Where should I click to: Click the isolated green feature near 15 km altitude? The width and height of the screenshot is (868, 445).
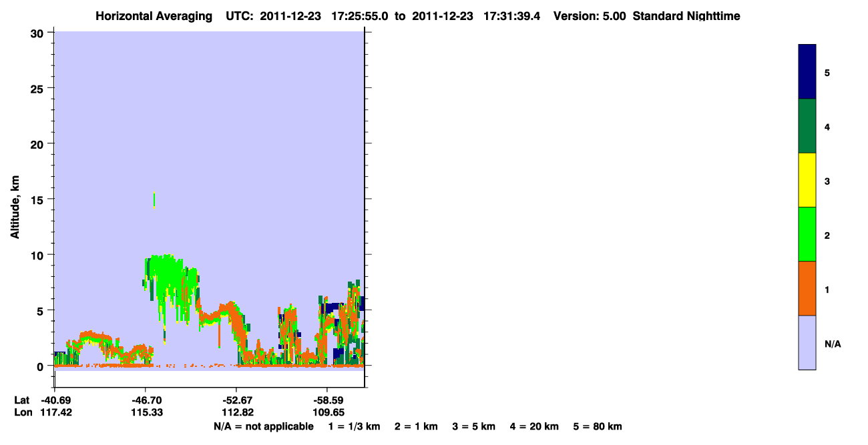(x=154, y=201)
